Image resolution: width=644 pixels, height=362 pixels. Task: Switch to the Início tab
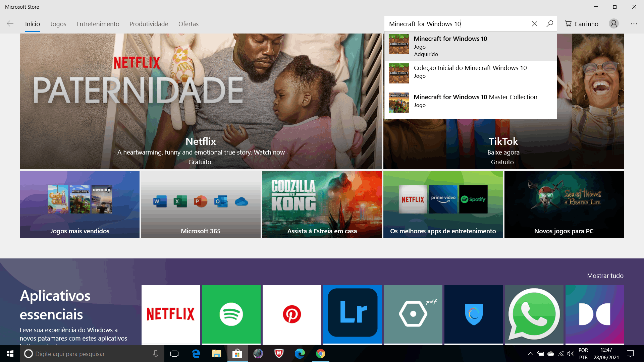33,24
